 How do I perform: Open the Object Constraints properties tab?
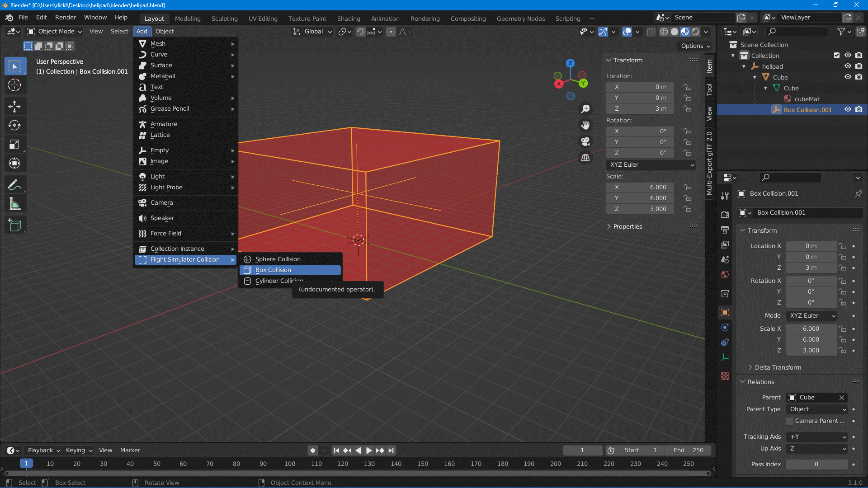(x=725, y=342)
